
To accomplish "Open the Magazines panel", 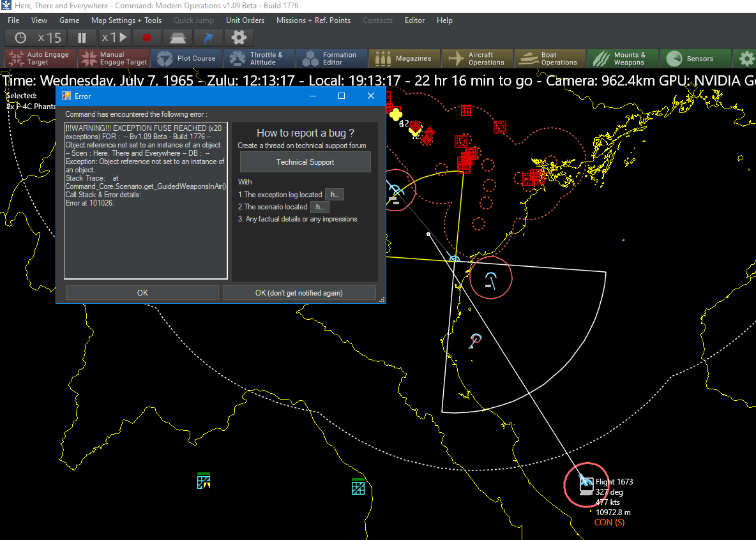I will point(404,59).
